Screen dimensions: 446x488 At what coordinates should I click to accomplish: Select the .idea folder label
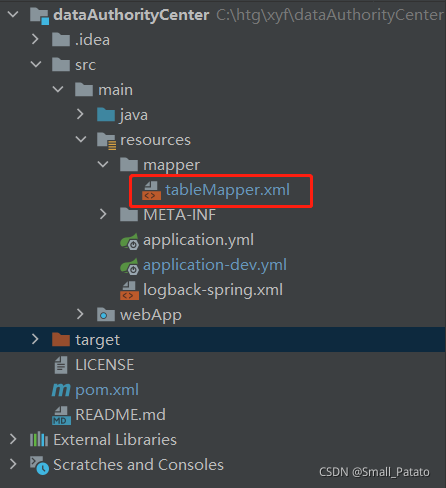tap(92, 40)
